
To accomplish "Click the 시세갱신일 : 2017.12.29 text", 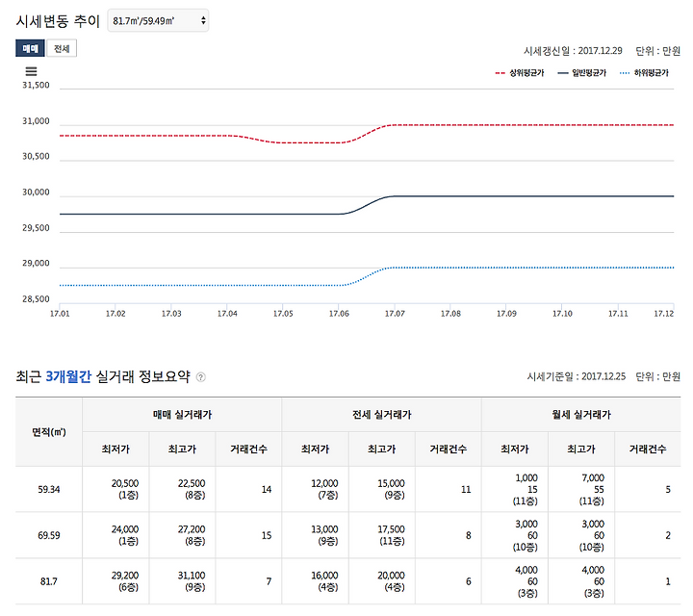I will coord(573,51).
